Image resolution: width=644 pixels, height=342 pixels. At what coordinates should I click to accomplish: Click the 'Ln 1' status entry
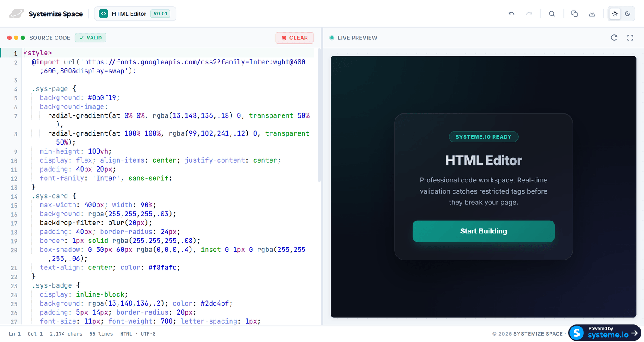pyautogui.click(x=15, y=333)
